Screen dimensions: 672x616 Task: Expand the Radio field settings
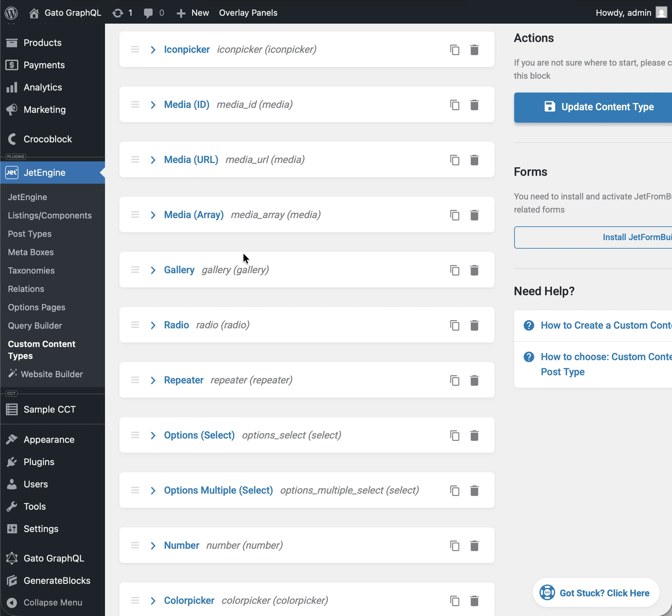pyautogui.click(x=153, y=325)
